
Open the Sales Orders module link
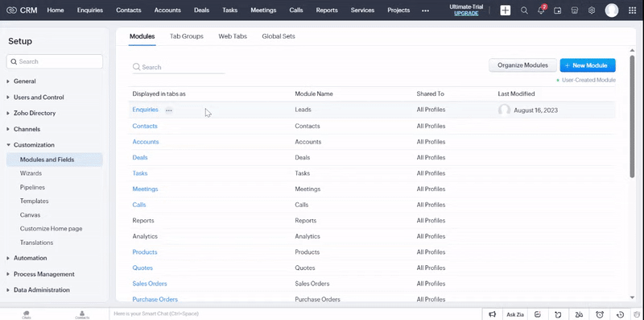(x=150, y=284)
